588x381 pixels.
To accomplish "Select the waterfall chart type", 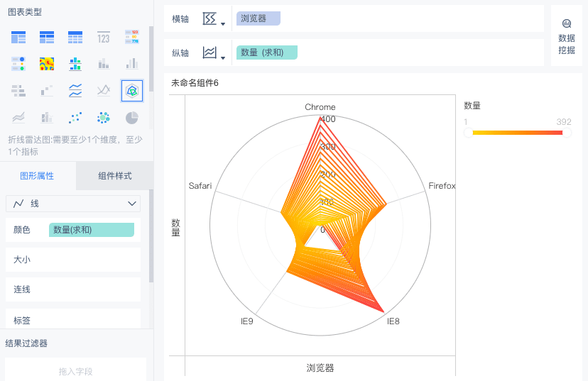I will 47,91.
